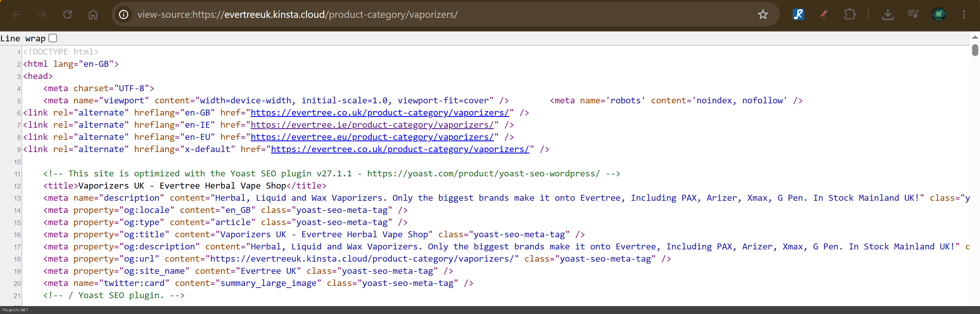The image size is (980, 314).
Task: Click the scrollbar up arrow
Action: (x=975, y=37)
